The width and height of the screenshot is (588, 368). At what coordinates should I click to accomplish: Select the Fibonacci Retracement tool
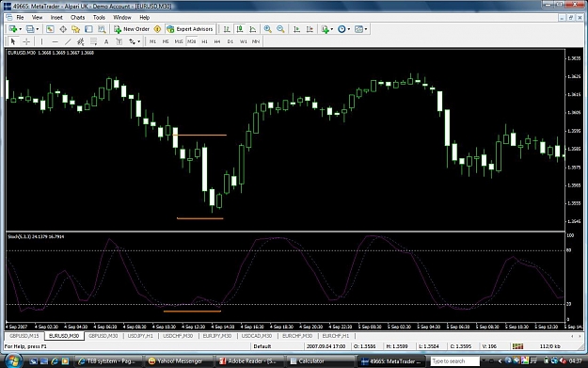(93, 41)
